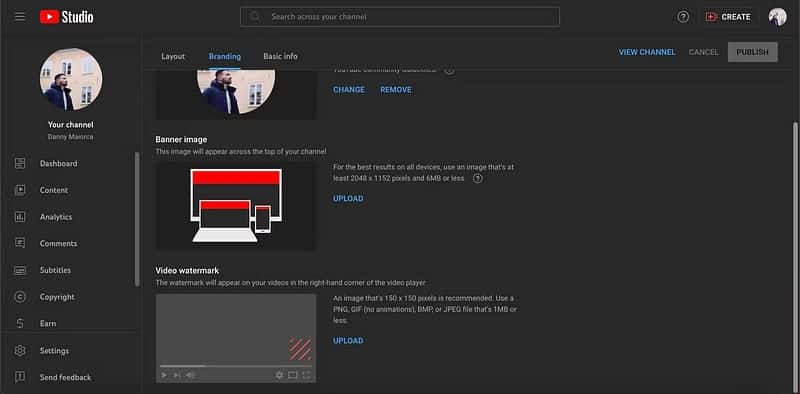800x394 pixels.
Task: Click the fullscreen icon in watermark preview
Action: 306,375
